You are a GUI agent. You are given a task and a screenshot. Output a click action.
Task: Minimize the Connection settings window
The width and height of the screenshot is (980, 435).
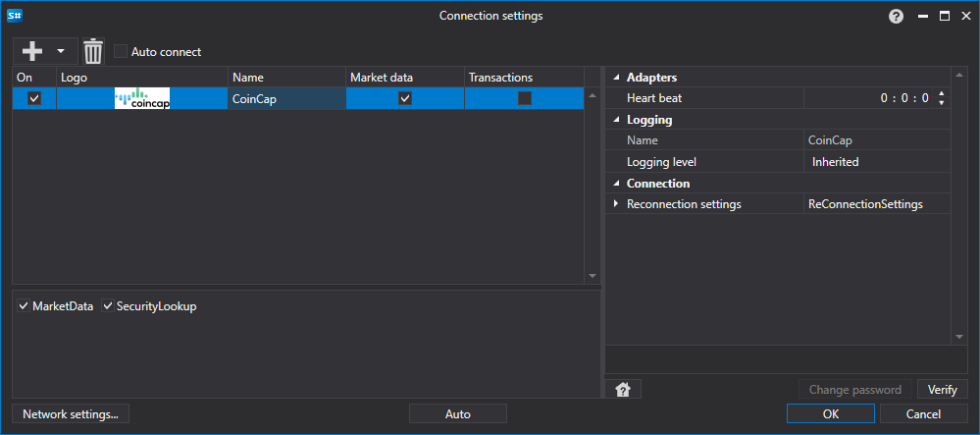tap(923, 17)
